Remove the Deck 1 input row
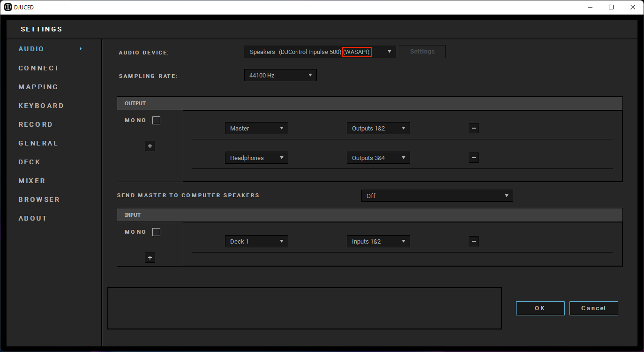Image resolution: width=644 pixels, height=352 pixels. pyautogui.click(x=473, y=241)
